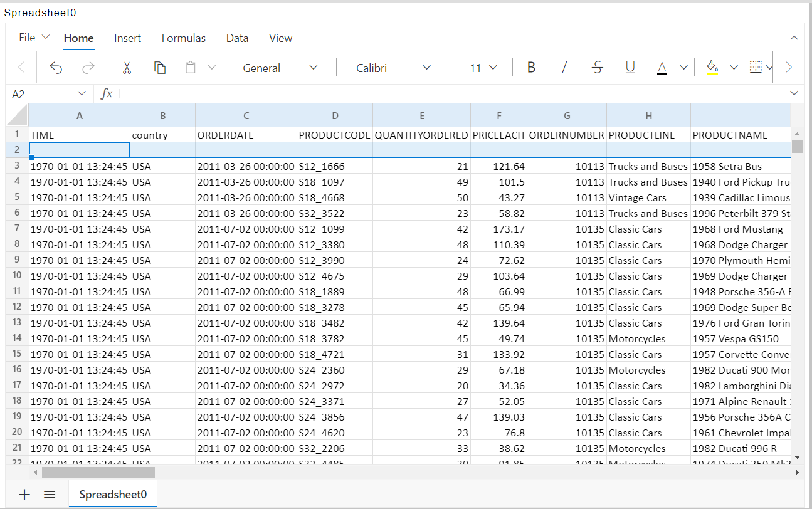The width and height of the screenshot is (812, 509).
Task: Open the font color picker arrow
Action: click(x=683, y=68)
